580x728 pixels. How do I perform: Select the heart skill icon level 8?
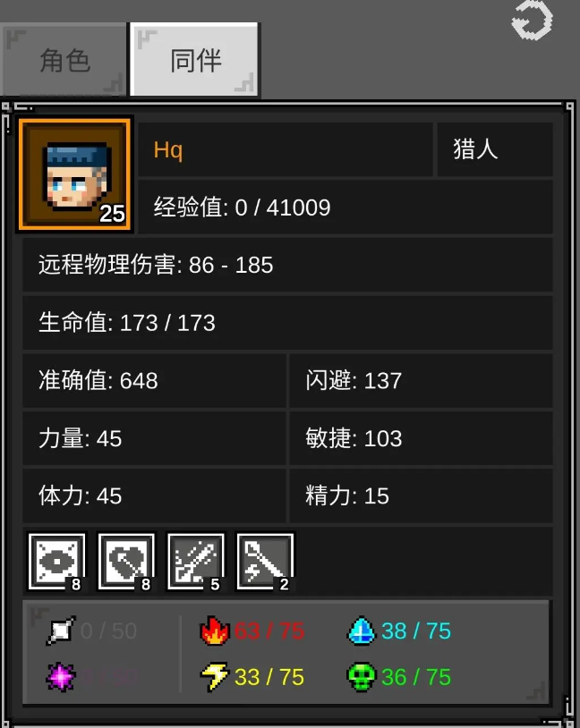(x=126, y=562)
